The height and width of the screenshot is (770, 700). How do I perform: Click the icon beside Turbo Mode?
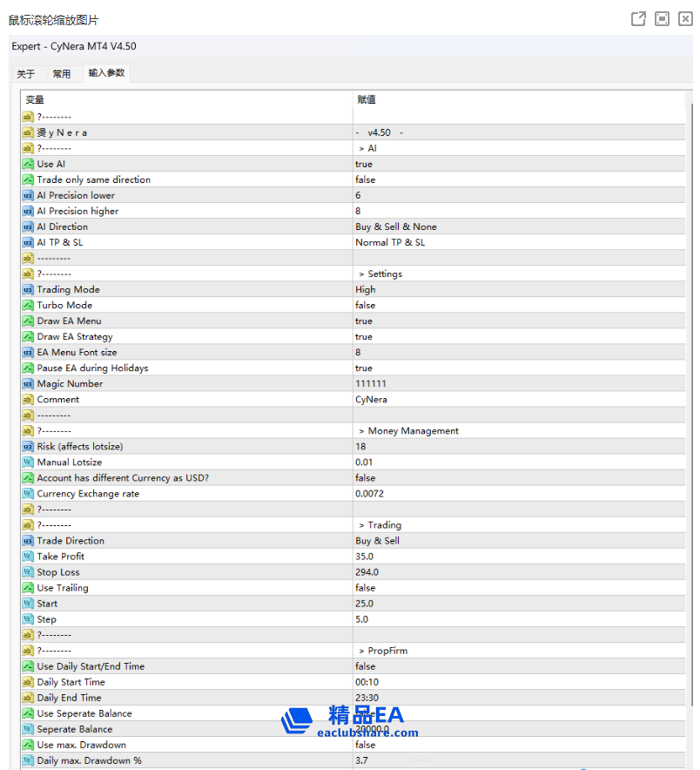(x=28, y=305)
